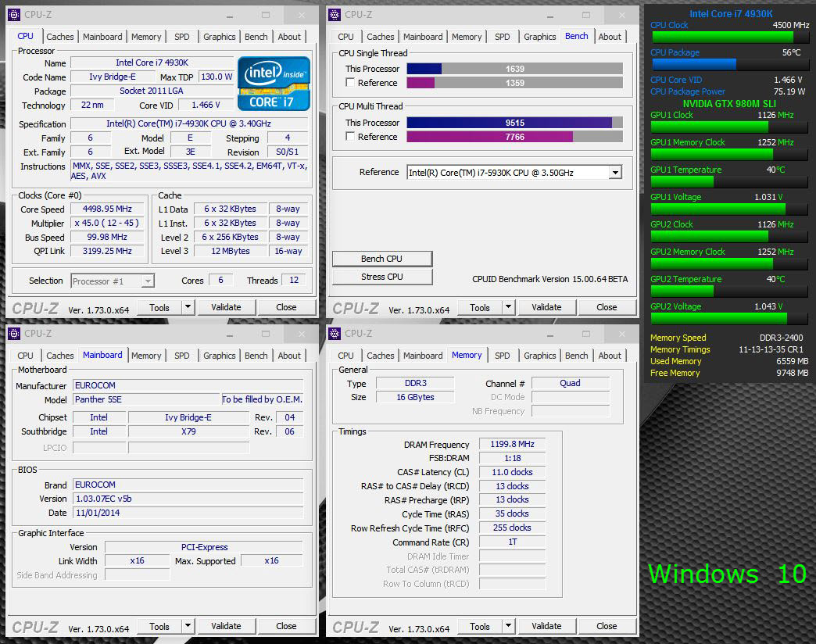Click the Package value Socket 2011 LGA

click(152, 91)
